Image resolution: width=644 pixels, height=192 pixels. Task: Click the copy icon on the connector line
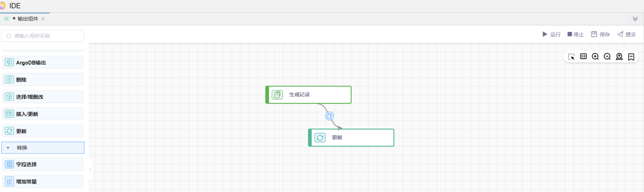[329, 116]
